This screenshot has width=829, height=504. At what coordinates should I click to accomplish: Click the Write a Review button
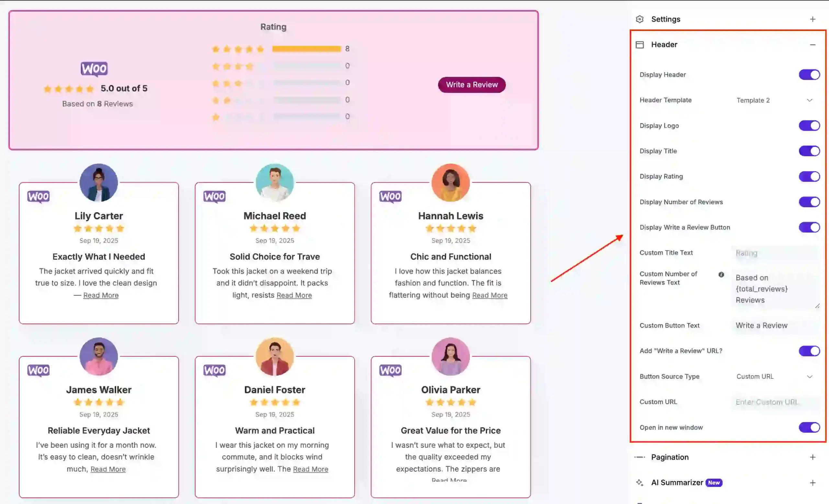471,85
